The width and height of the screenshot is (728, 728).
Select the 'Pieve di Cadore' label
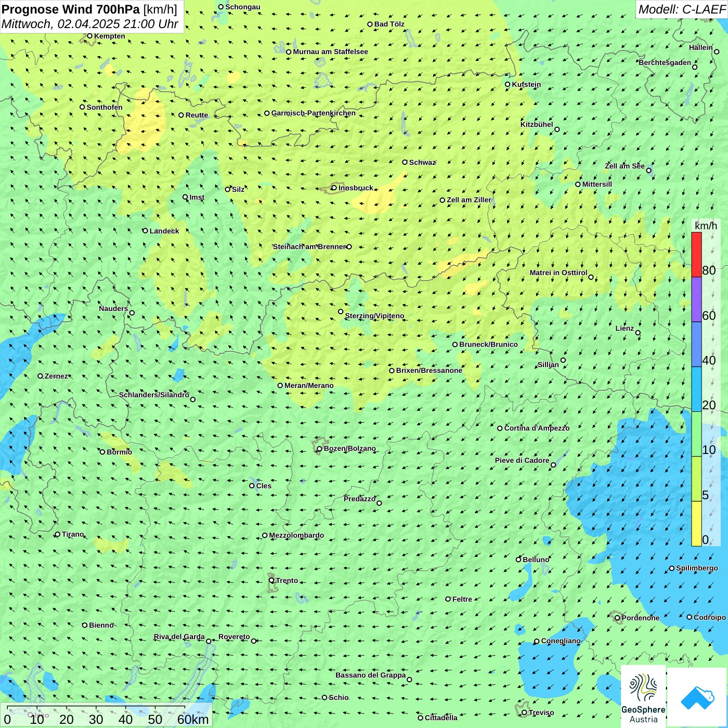(522, 460)
